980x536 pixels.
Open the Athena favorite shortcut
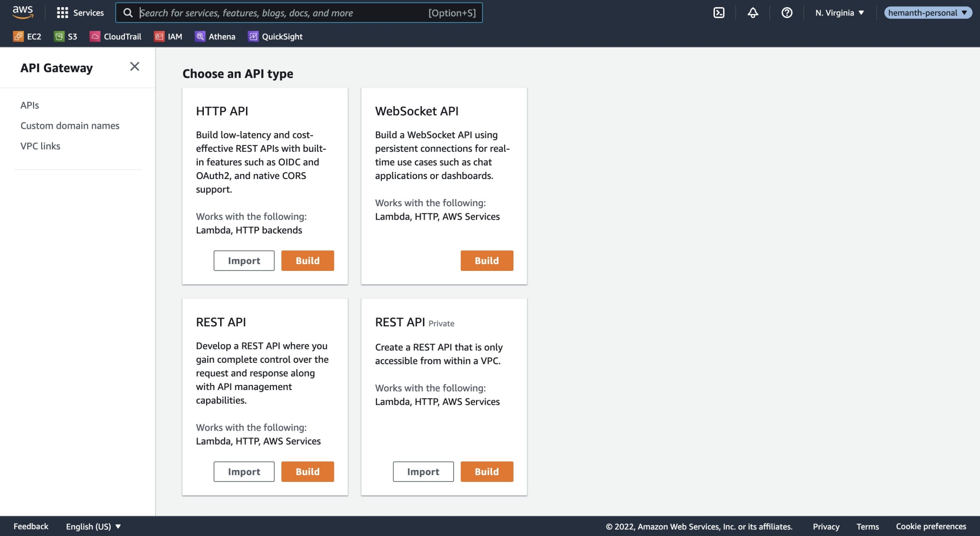pos(215,36)
